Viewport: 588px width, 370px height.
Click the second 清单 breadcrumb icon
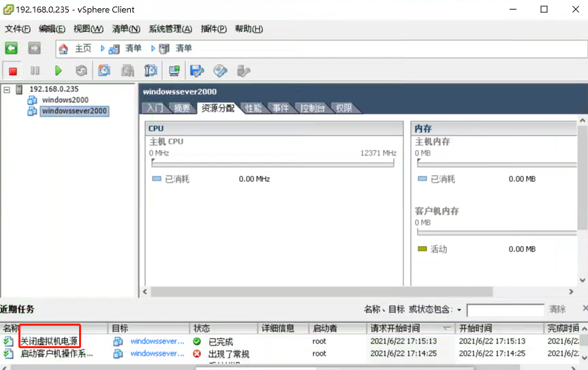tap(164, 49)
